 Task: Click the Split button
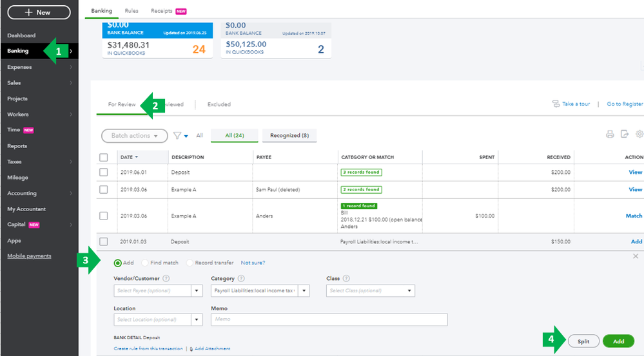583,341
